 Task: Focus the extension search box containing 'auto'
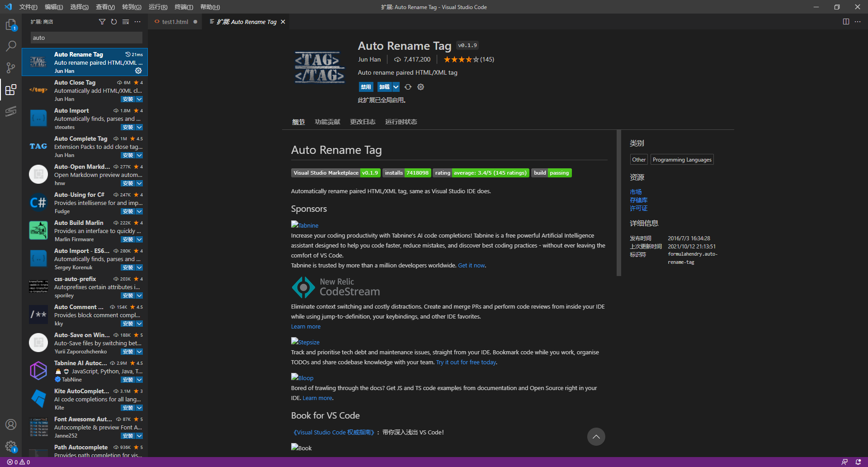coord(86,38)
